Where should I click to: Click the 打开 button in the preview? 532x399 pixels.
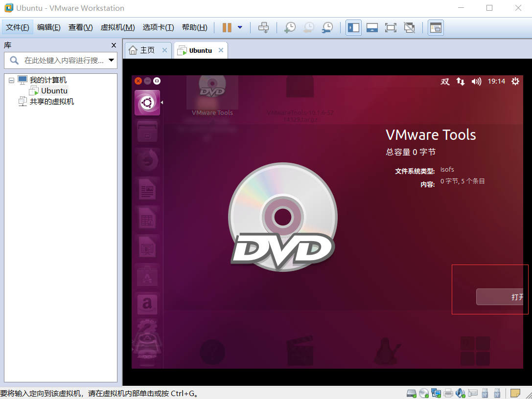pos(500,297)
